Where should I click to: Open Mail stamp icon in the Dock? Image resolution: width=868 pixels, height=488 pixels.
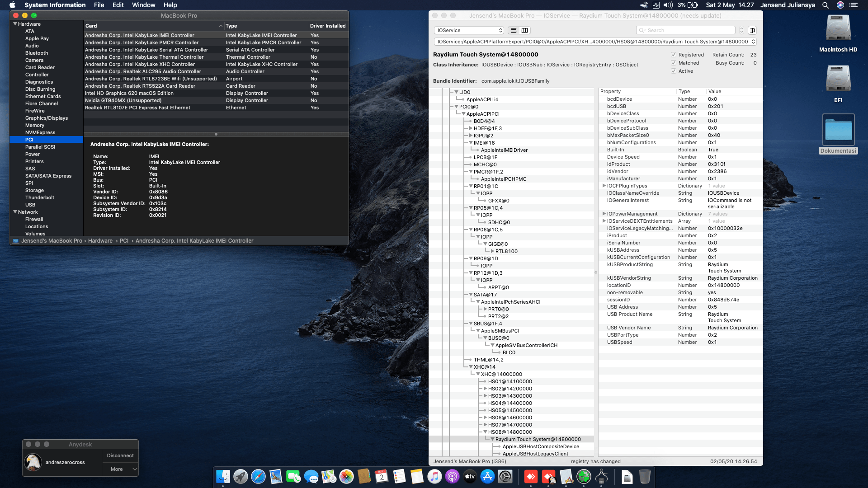pyautogui.click(x=276, y=477)
